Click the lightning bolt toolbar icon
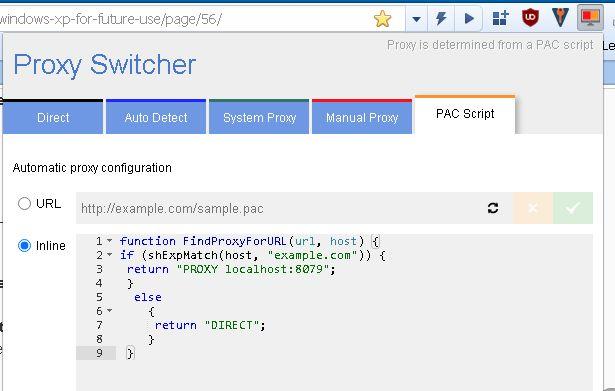615x391 pixels. coord(441,18)
